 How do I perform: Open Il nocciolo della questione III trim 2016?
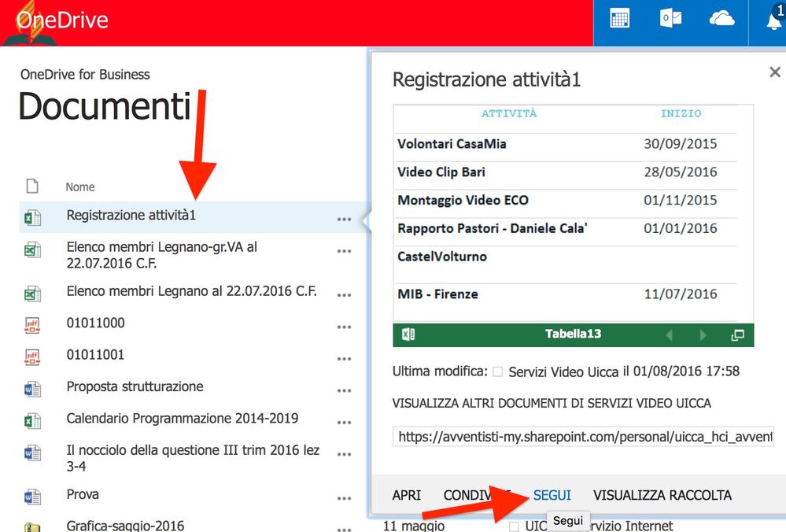pos(193,458)
